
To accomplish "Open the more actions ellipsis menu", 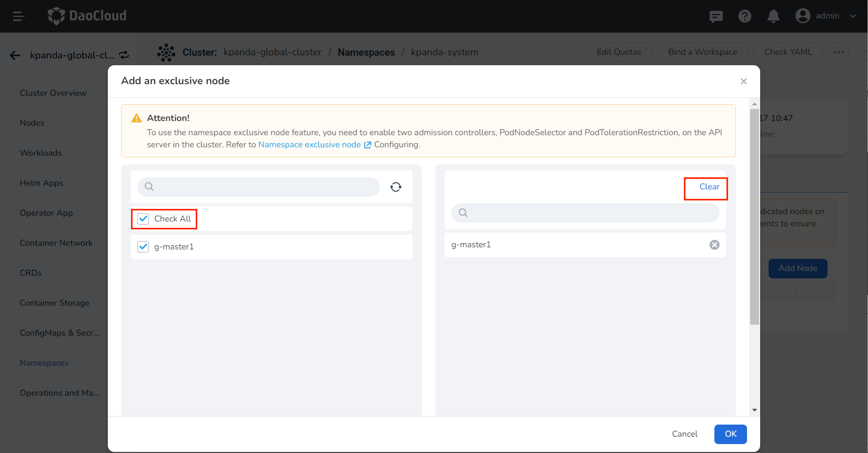I will [839, 52].
